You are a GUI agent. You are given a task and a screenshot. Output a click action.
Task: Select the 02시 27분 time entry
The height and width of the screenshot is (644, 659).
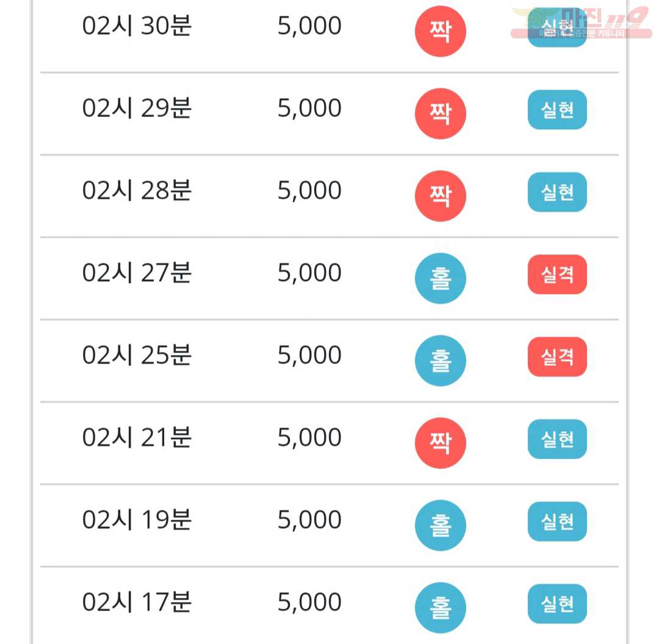137,273
